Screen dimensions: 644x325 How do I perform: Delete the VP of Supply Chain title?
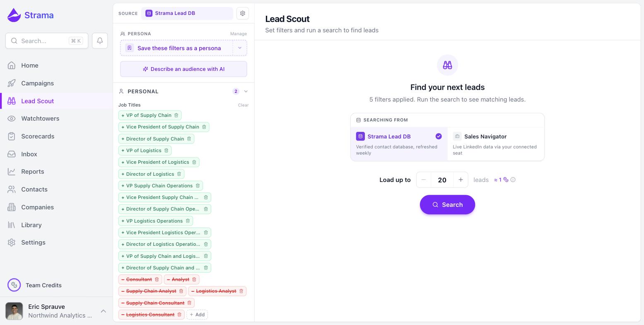tap(176, 115)
